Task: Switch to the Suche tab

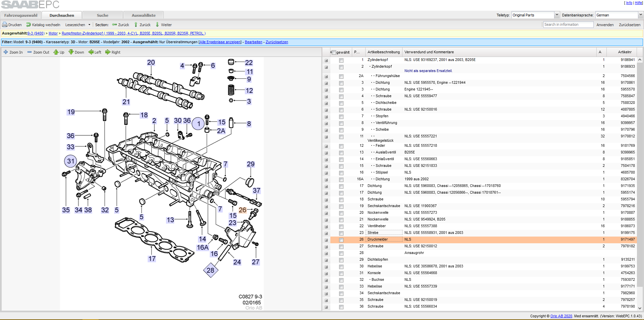Action: tap(103, 15)
